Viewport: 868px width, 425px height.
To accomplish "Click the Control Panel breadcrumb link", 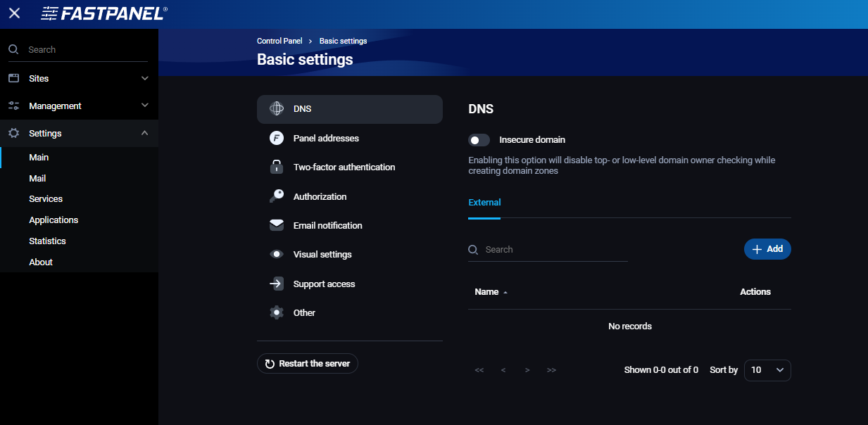I will pyautogui.click(x=279, y=41).
